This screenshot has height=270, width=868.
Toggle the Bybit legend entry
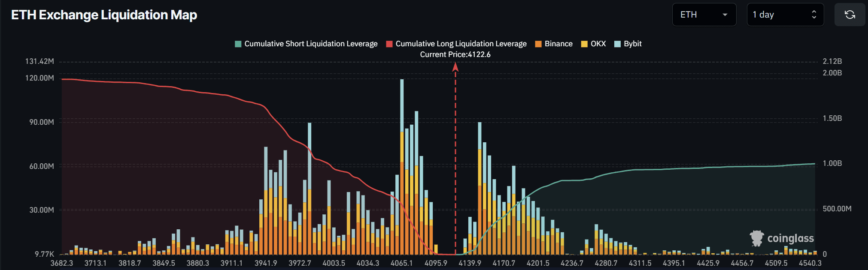632,44
